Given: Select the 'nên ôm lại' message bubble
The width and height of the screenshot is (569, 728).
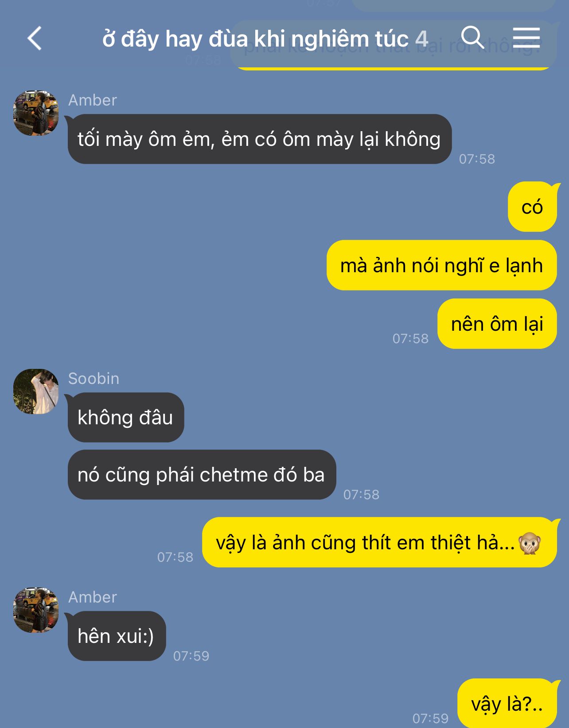Looking at the screenshot, I should pyautogui.click(x=497, y=324).
